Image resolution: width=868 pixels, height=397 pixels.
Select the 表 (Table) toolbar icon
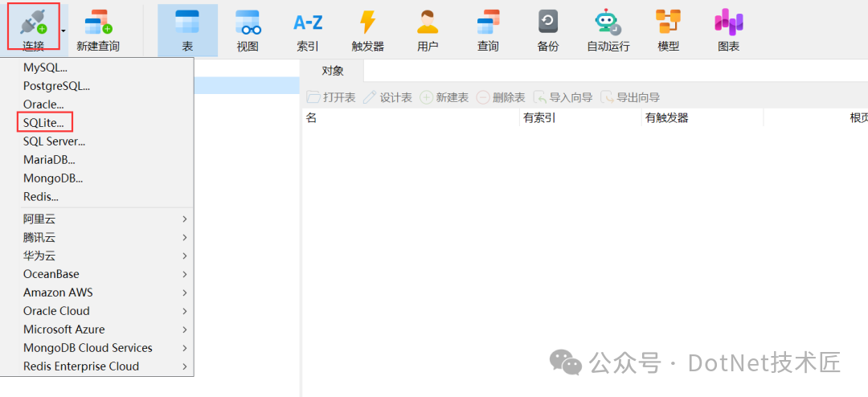[x=187, y=31]
